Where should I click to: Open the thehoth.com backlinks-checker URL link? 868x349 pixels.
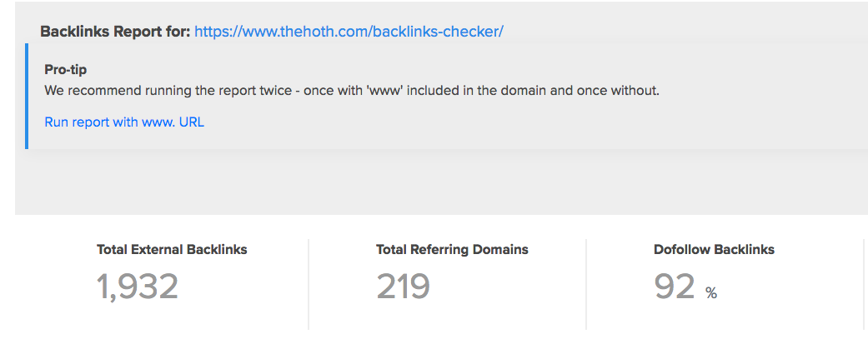pos(349,32)
